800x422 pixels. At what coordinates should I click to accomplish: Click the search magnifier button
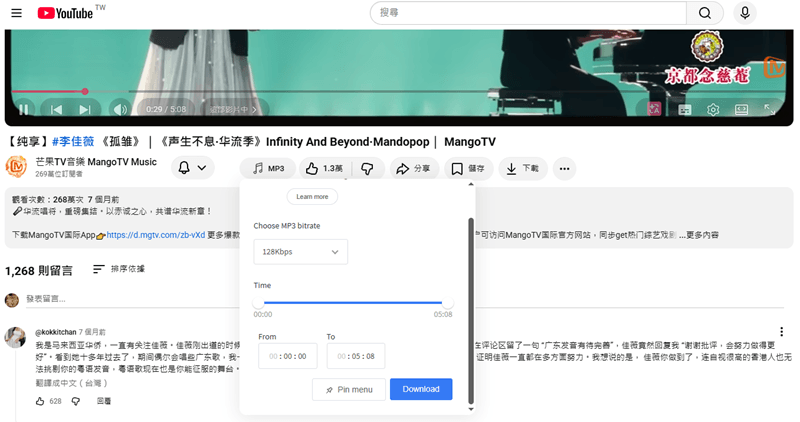(x=705, y=13)
